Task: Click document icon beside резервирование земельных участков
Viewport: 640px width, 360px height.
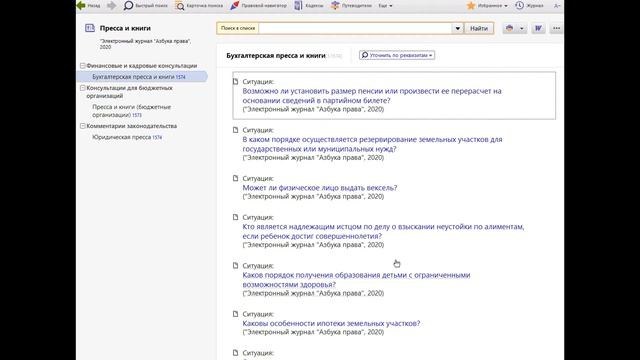Action: pos(236,130)
